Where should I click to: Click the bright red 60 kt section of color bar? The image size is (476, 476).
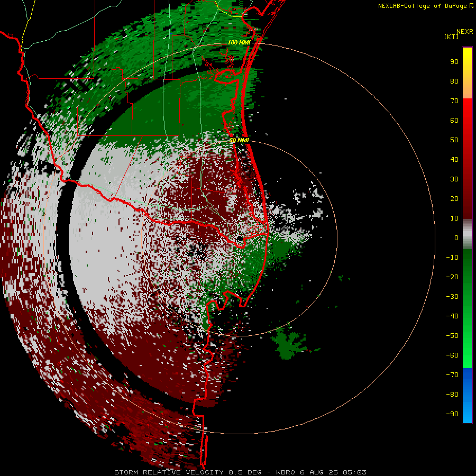point(467,120)
